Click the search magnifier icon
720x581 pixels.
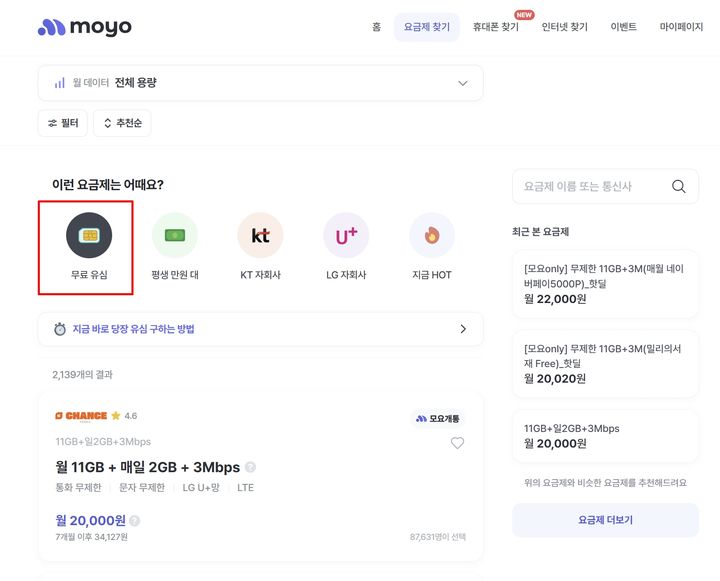click(x=679, y=186)
